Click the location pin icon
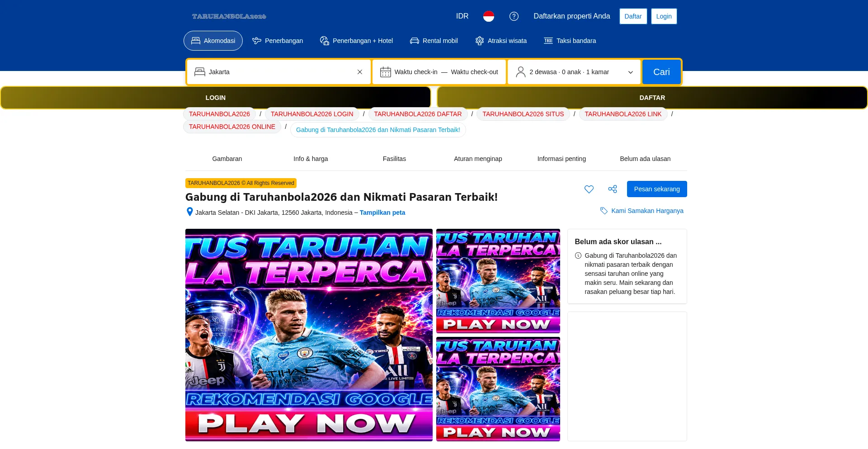The height and width of the screenshot is (449, 868). point(190,212)
